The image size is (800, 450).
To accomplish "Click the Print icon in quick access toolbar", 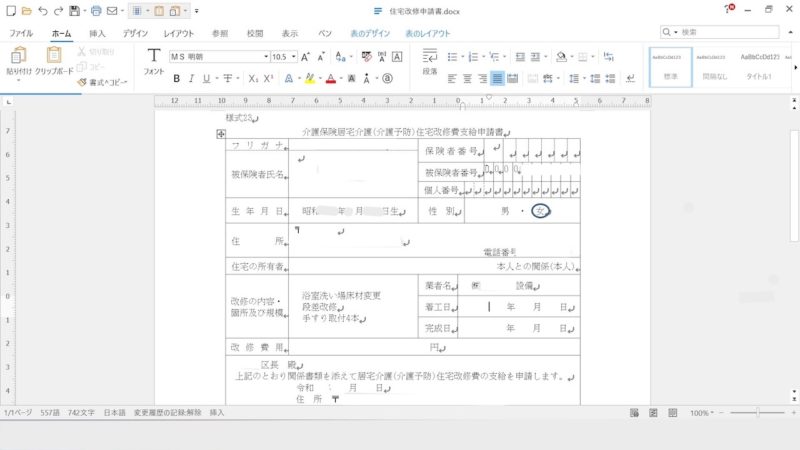I will [x=96, y=11].
